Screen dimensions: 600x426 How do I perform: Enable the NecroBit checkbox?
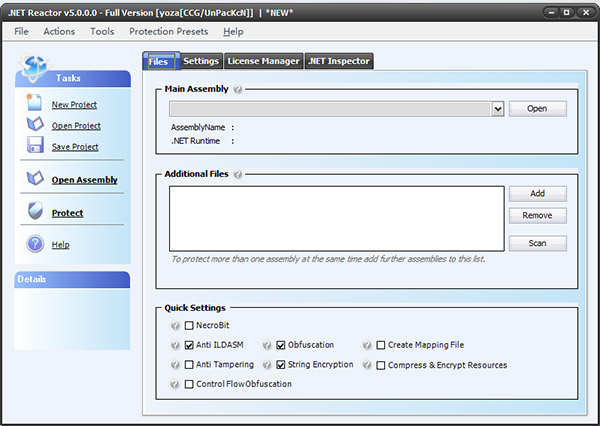190,326
